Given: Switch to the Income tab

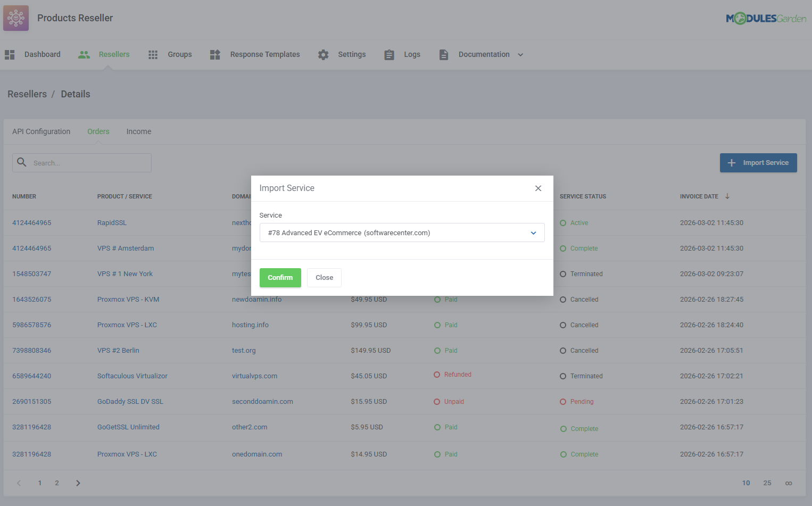Looking at the screenshot, I should pyautogui.click(x=138, y=131).
